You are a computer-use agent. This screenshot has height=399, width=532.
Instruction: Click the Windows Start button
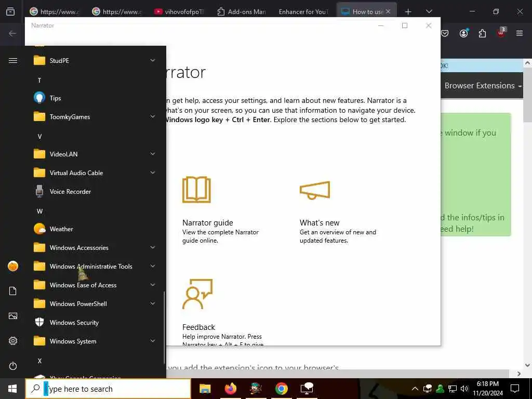coord(12,389)
